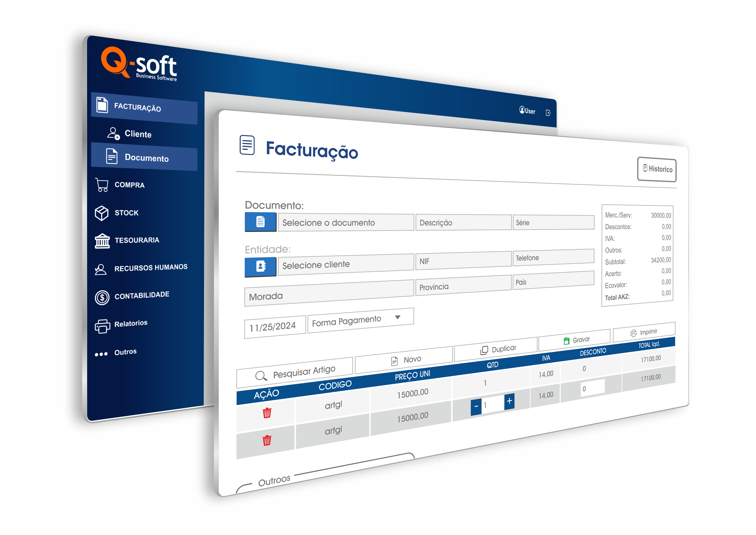Click the date field 11/25/2024
This screenshot has height=535, width=756.
click(275, 327)
